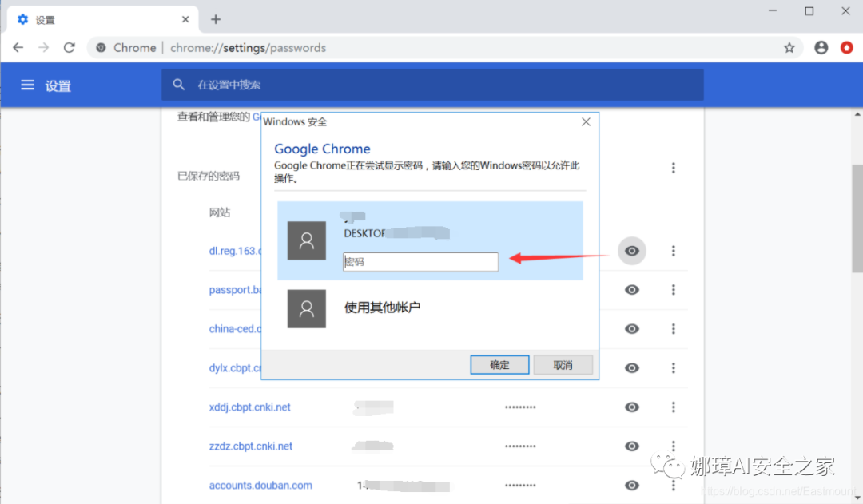This screenshot has height=504, width=863.
Task: Open the Chrome profile avatar icon
Action: (821, 48)
